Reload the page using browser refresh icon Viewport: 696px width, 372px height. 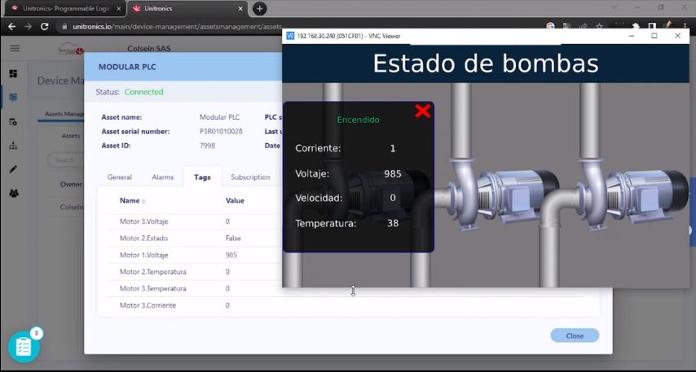coord(44,27)
